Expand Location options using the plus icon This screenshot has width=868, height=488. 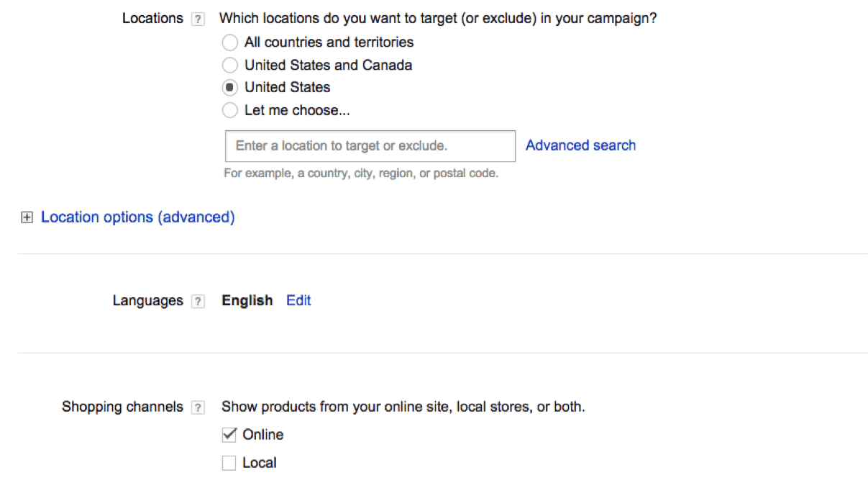27,217
